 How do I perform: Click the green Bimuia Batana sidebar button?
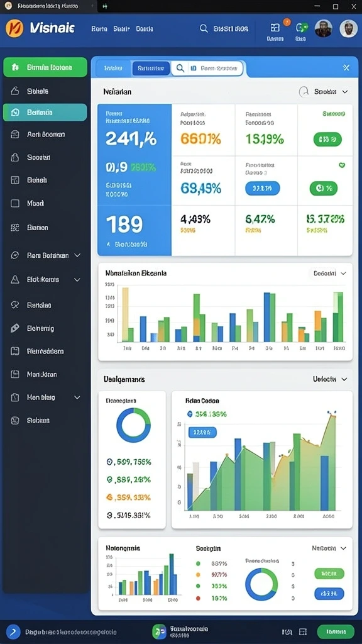(45, 67)
